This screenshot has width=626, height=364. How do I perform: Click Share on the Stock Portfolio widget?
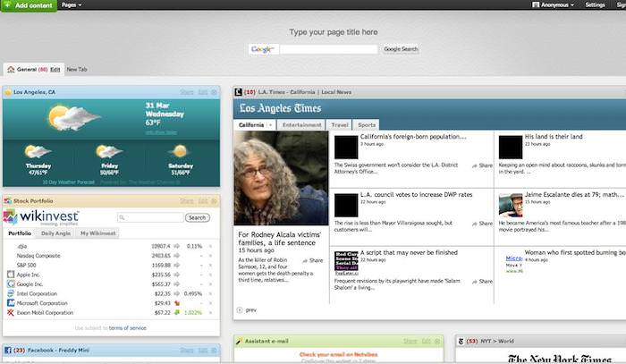click(186, 201)
